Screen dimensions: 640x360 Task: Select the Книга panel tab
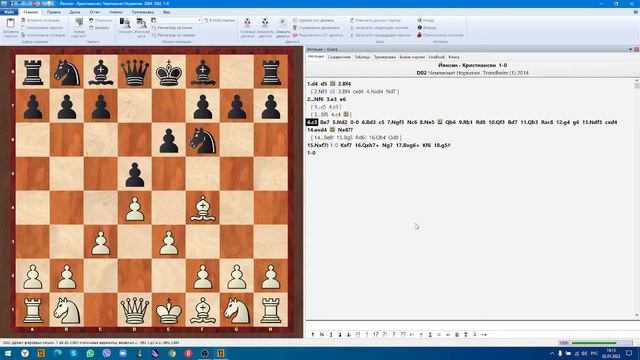(454, 57)
